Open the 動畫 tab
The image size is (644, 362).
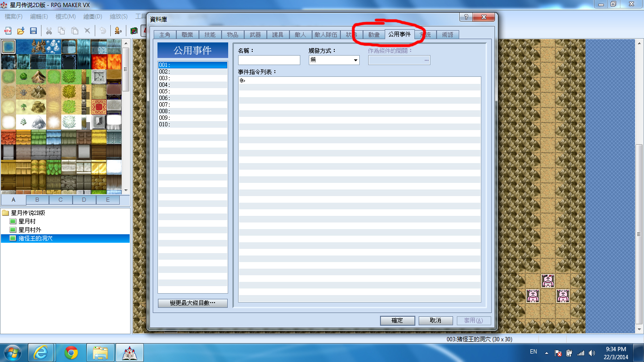pos(374,35)
